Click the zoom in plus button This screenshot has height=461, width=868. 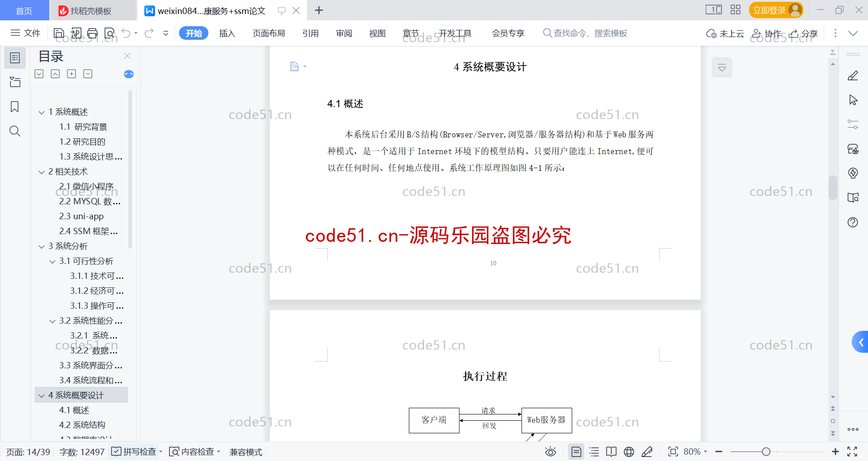pos(835,452)
